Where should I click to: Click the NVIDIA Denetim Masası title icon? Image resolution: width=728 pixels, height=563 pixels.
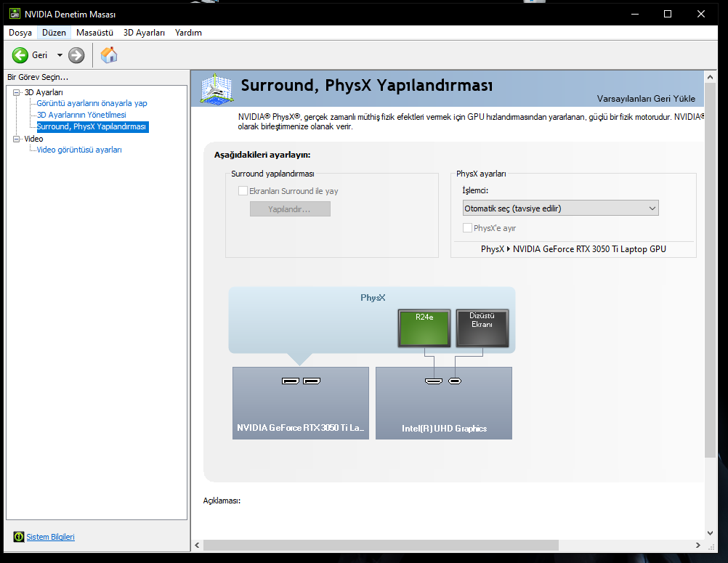pyautogui.click(x=15, y=14)
